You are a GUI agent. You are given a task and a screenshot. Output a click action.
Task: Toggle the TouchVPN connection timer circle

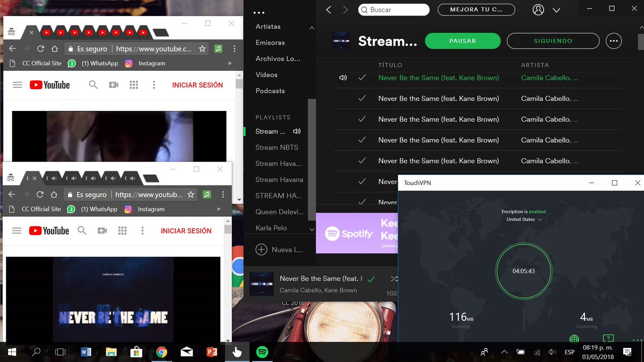coord(523,271)
